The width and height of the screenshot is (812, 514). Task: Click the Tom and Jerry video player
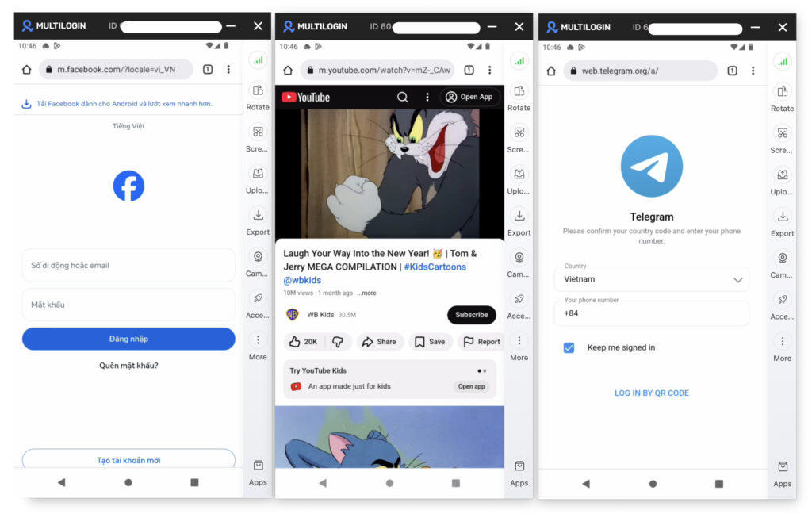pos(389,173)
